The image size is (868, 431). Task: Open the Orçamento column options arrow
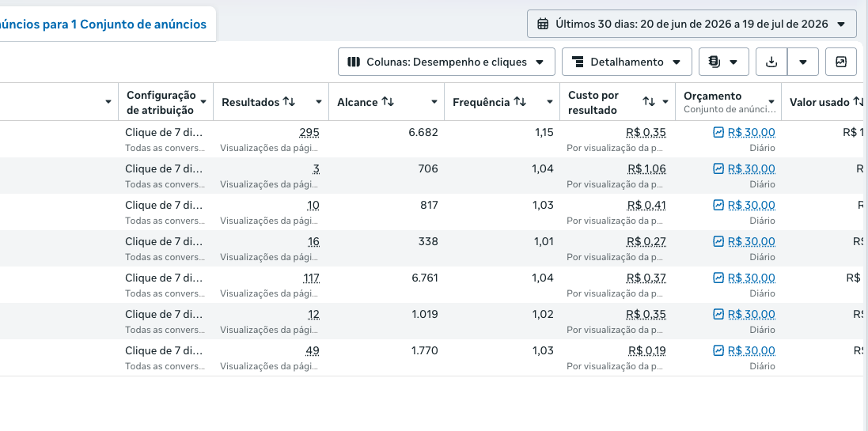771,102
